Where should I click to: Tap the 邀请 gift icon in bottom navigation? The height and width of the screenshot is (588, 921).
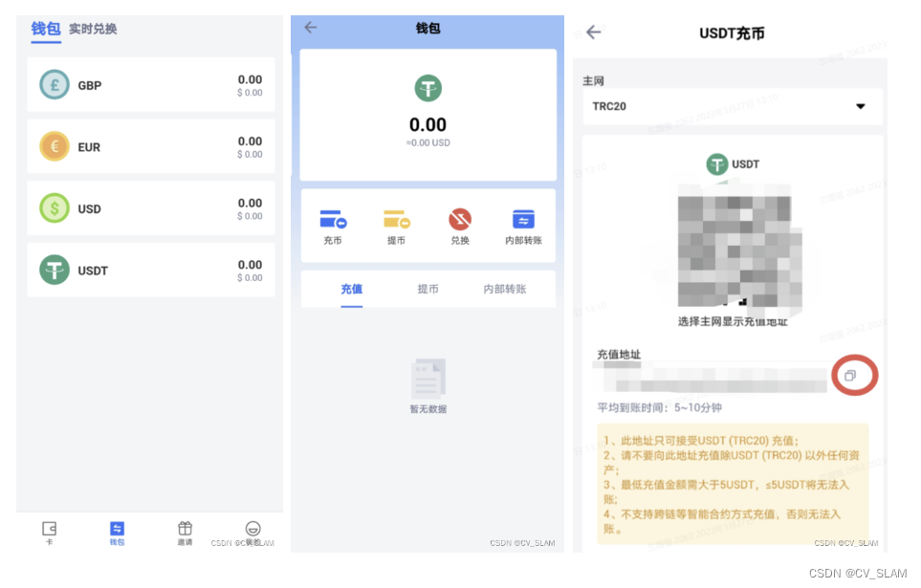(x=185, y=529)
